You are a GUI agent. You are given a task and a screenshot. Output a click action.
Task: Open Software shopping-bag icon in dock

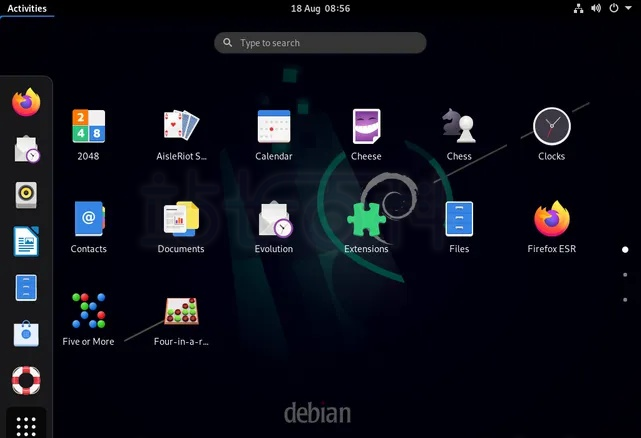pos(26,334)
